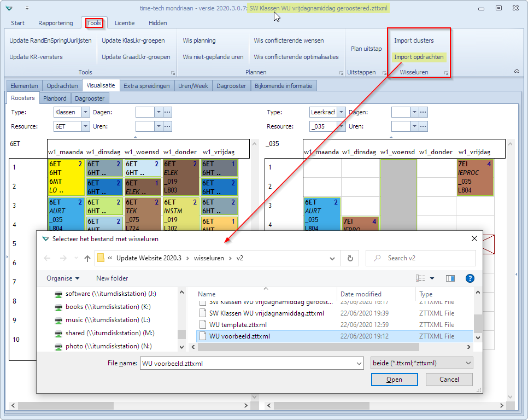
Task: Refresh the v2 folder listing
Action: (x=350, y=258)
